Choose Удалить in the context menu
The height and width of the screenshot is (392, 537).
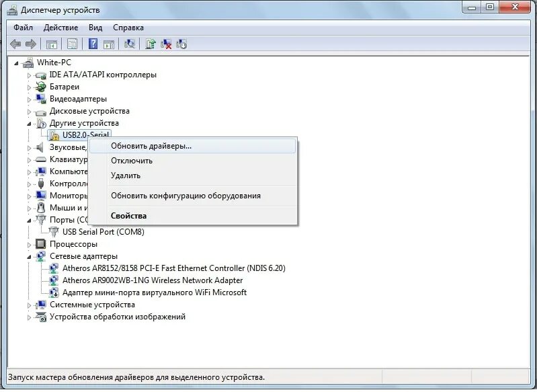[192, 175]
